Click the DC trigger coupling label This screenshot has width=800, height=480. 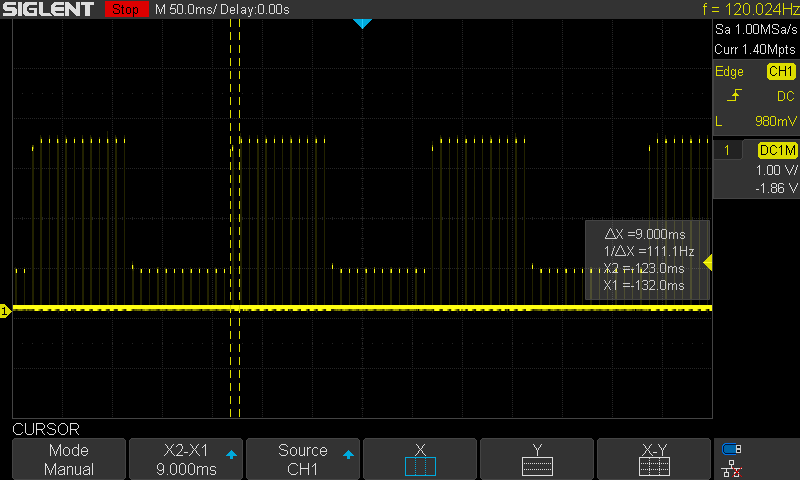[785, 96]
